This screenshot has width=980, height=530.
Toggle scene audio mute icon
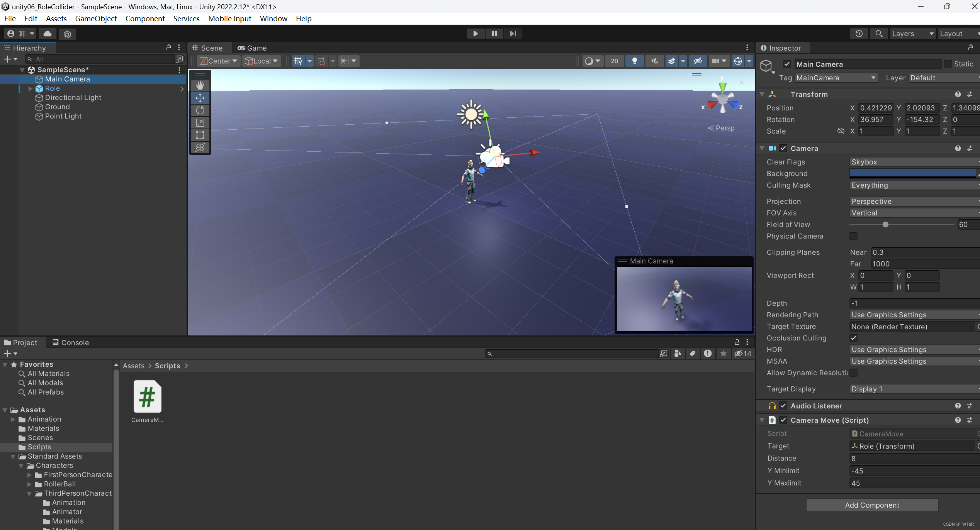click(x=654, y=61)
